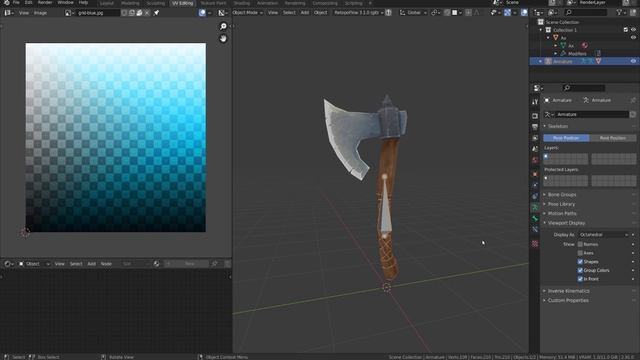Screen dimensions: 640x360
Task: Open the Window menu
Action: pyautogui.click(x=65, y=2)
